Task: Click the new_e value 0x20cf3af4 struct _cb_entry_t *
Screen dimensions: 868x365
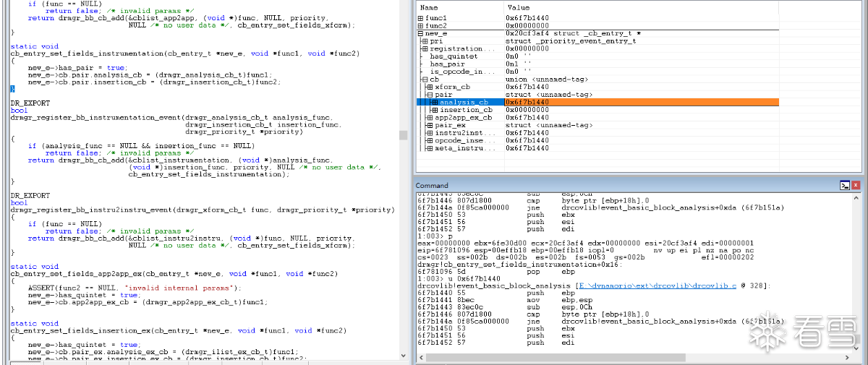Action: click(x=573, y=33)
